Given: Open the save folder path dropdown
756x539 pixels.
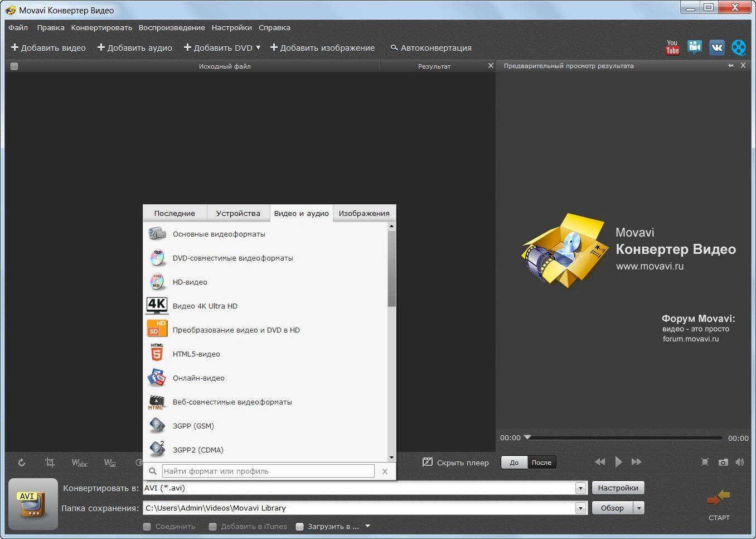Looking at the screenshot, I should pos(580,508).
